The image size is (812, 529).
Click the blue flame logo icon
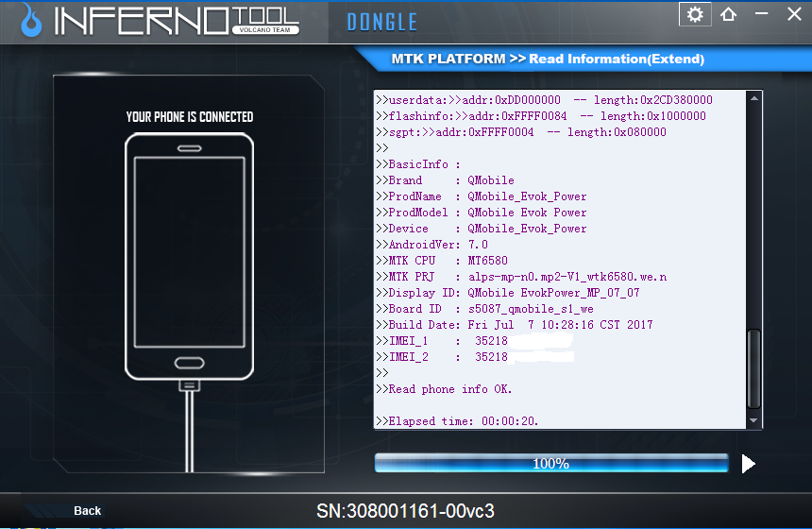tap(31, 21)
